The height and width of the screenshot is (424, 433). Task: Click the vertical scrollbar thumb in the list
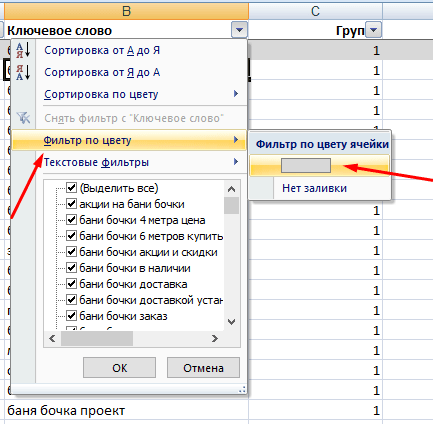tap(231, 205)
